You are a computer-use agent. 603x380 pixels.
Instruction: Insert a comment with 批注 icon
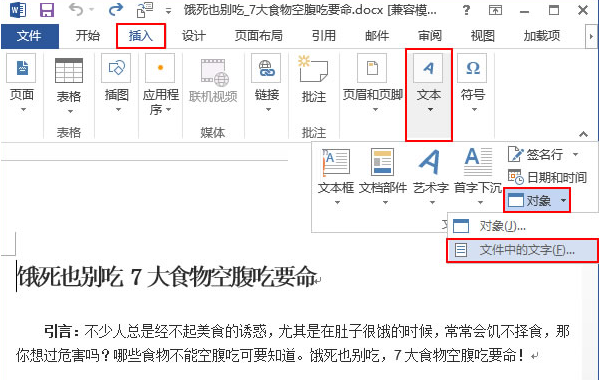[313, 69]
